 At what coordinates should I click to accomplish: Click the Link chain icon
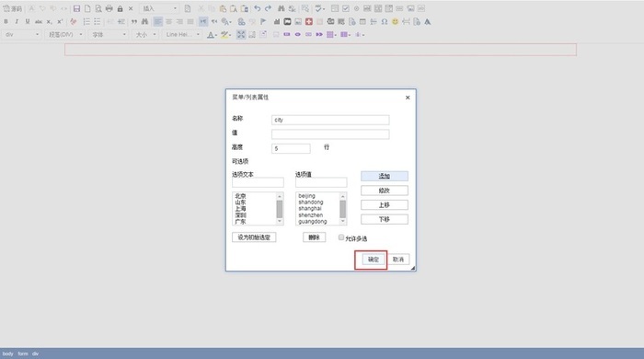[x=241, y=22]
